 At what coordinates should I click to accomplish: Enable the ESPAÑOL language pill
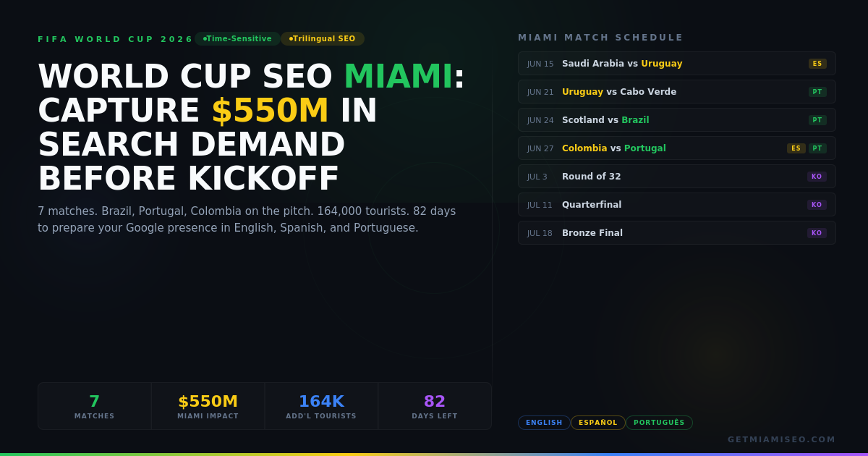point(598,422)
